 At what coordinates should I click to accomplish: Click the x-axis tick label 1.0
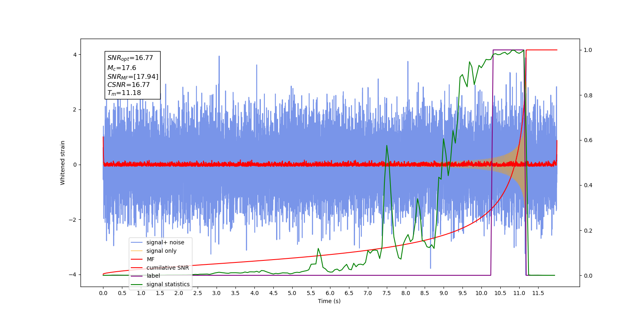point(141,293)
